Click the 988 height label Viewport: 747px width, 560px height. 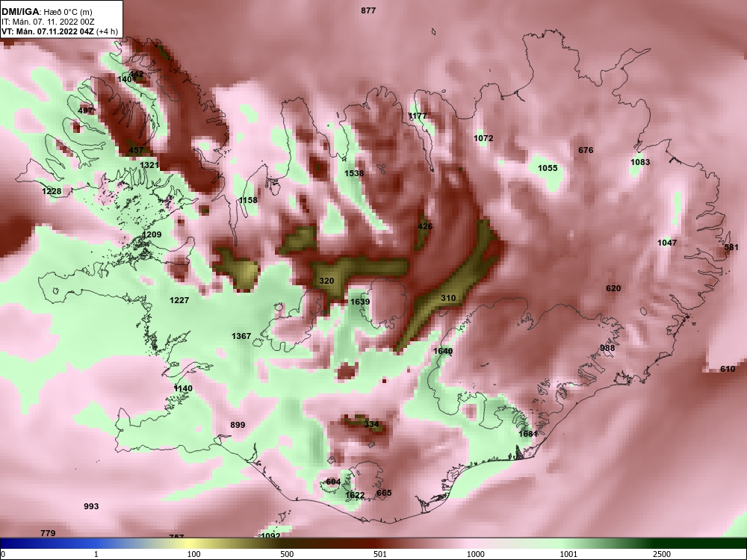tap(607, 348)
